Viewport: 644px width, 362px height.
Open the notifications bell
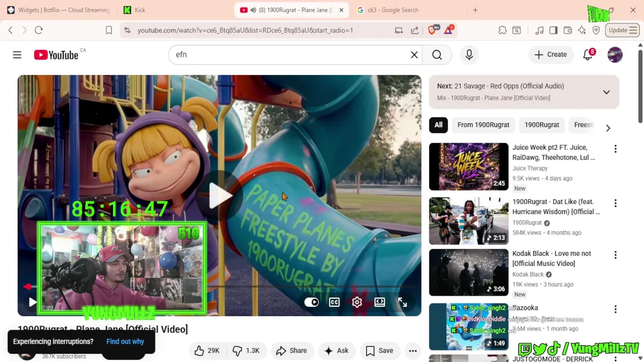tap(588, 54)
